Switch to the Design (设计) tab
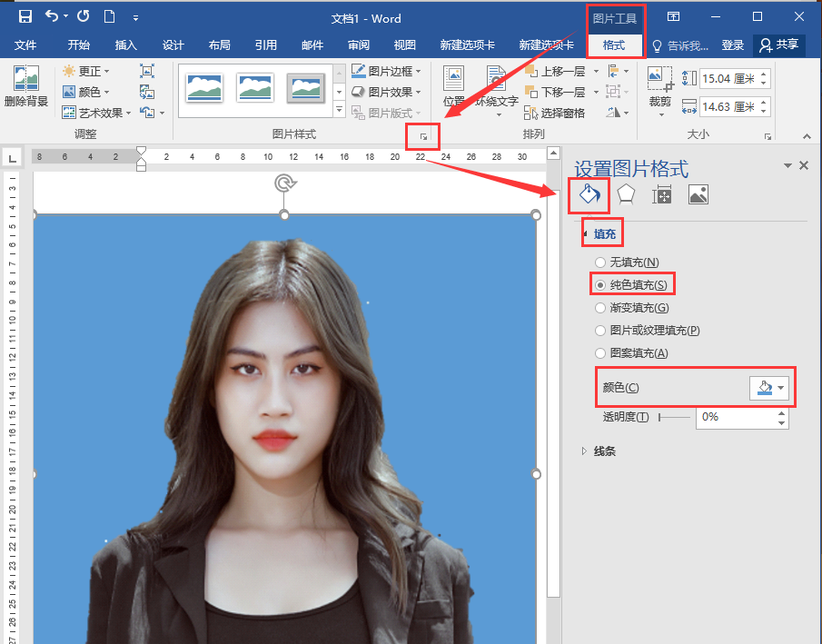Screen dimensions: 822x644 click(x=173, y=45)
